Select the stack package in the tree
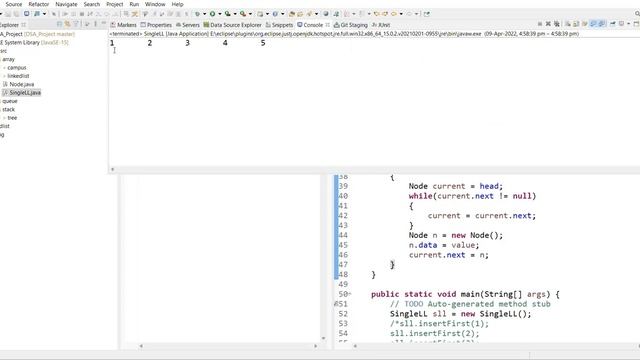 coord(9,109)
